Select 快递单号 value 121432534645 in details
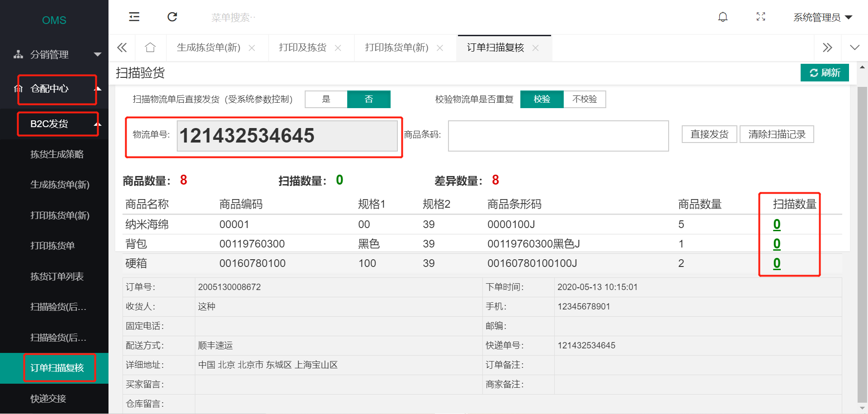The height and width of the screenshot is (414, 868). (x=586, y=345)
